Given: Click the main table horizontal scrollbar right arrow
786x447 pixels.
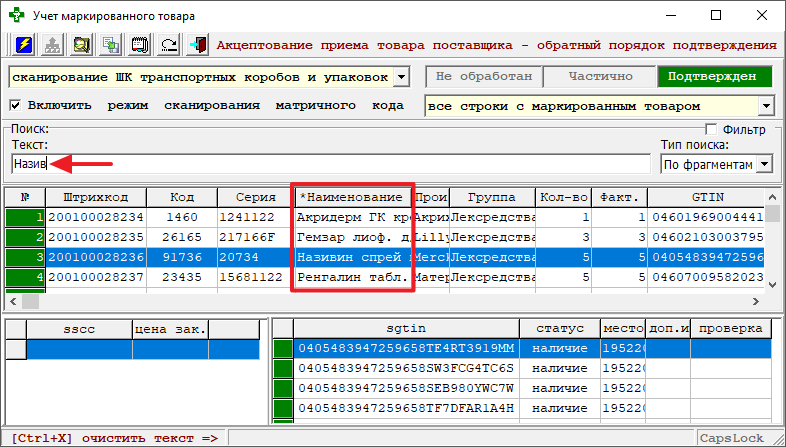Looking at the screenshot, I should (755, 301).
